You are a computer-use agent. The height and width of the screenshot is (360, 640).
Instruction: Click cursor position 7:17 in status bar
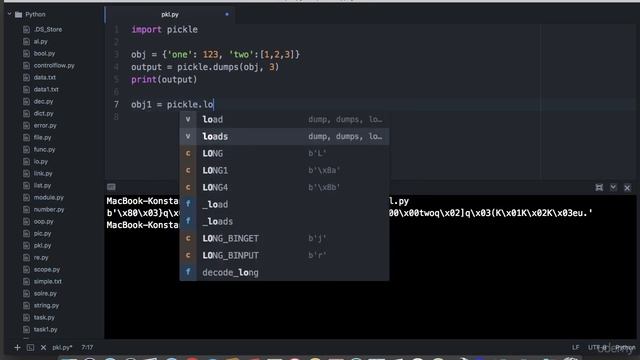tap(87, 347)
